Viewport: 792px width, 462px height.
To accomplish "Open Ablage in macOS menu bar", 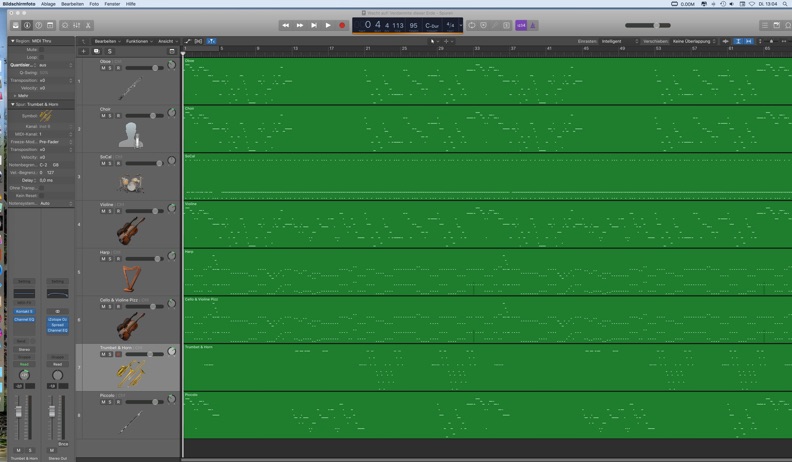I will tap(48, 4).
